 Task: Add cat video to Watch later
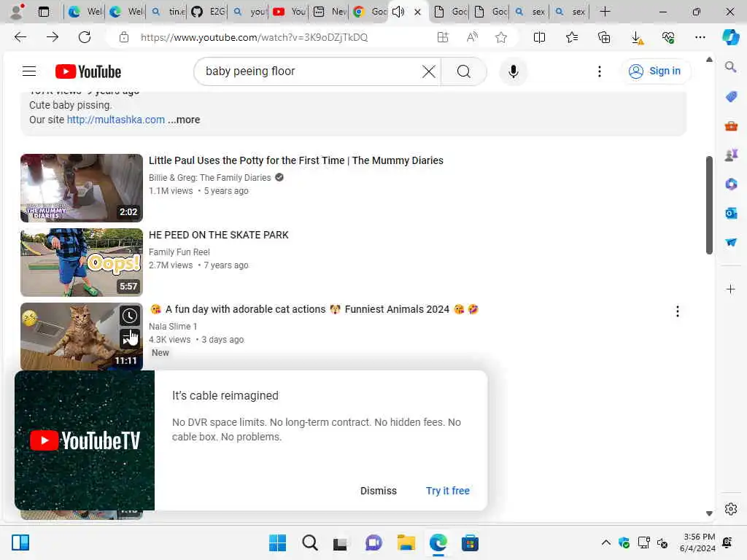(130, 316)
